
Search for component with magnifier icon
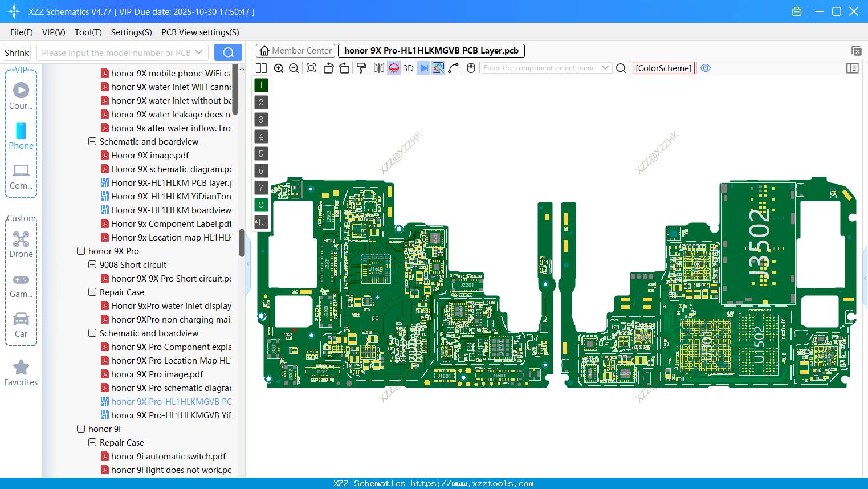coord(621,68)
